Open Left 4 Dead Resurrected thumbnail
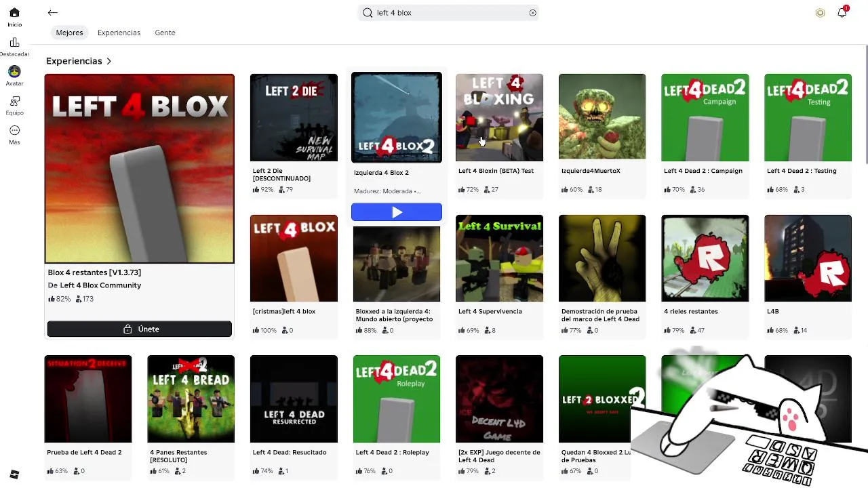This screenshot has height=488, width=868. click(x=294, y=399)
